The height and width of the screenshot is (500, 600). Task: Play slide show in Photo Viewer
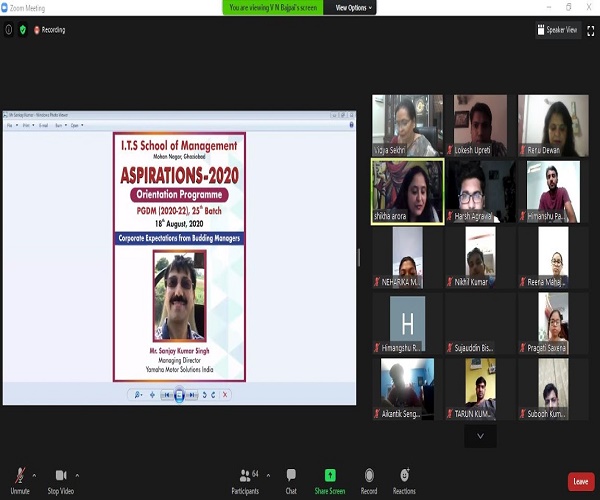[179, 395]
